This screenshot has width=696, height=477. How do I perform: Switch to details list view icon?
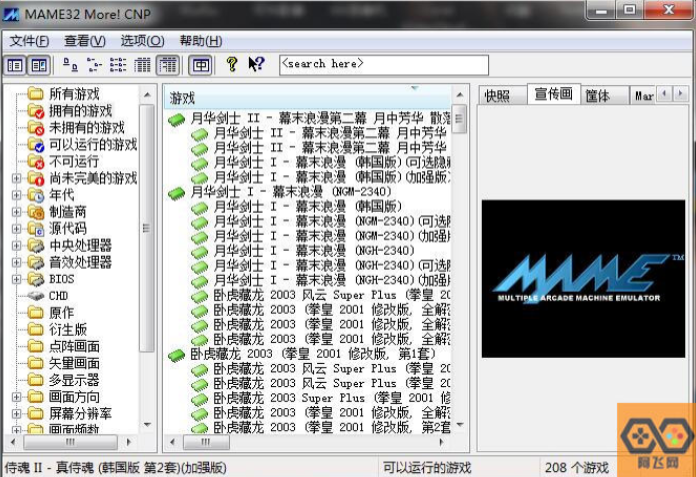click(x=143, y=65)
